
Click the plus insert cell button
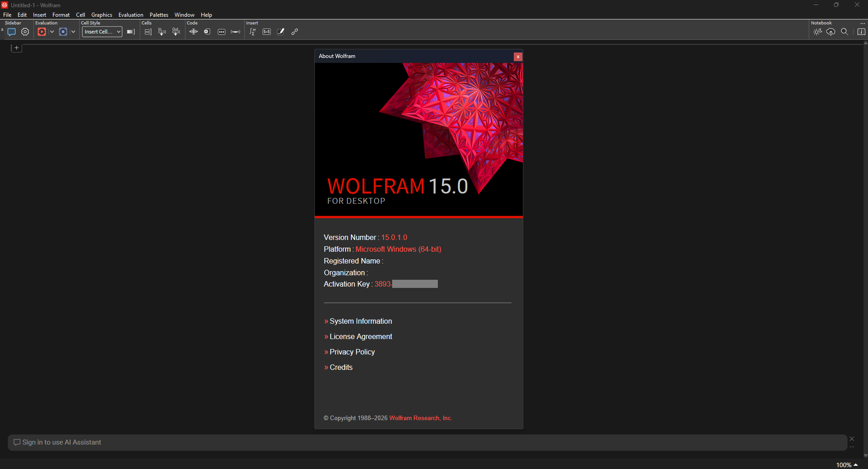(17, 48)
